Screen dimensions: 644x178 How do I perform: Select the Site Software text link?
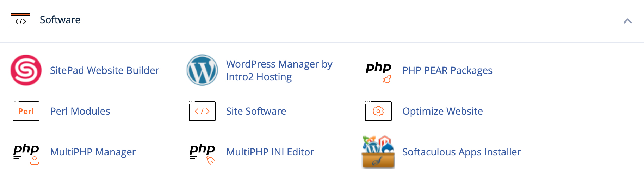(x=256, y=111)
